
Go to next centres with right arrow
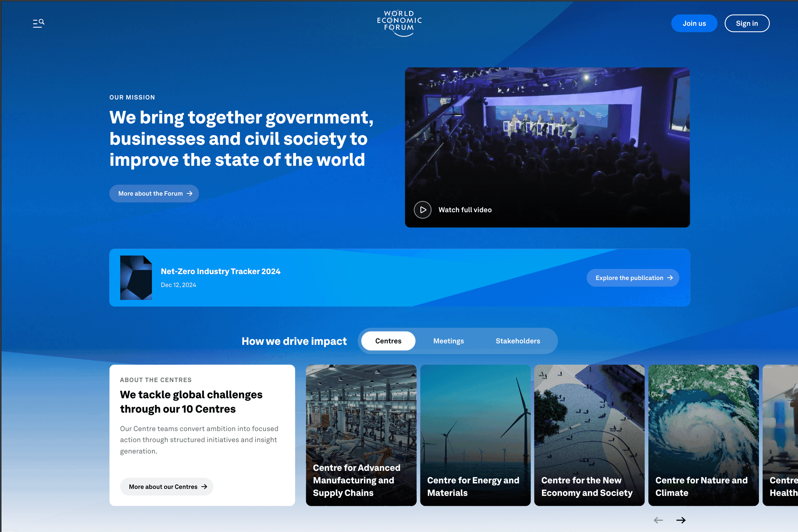[681, 520]
